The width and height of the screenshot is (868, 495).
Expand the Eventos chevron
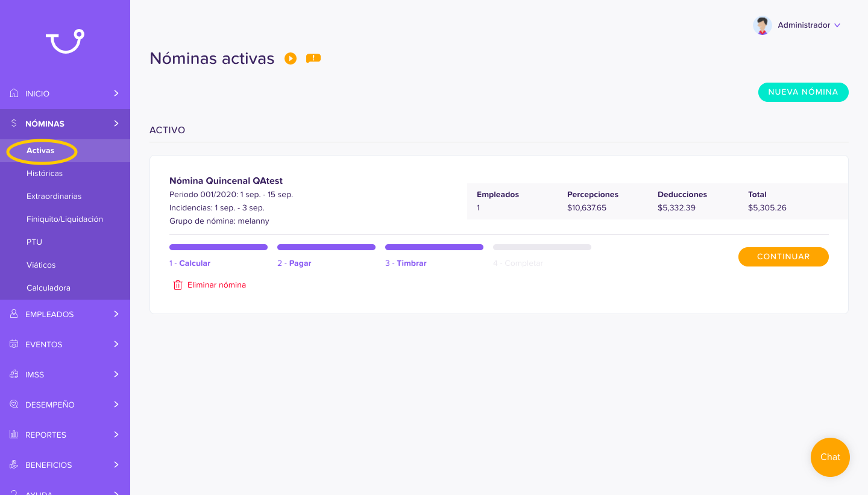(x=116, y=344)
